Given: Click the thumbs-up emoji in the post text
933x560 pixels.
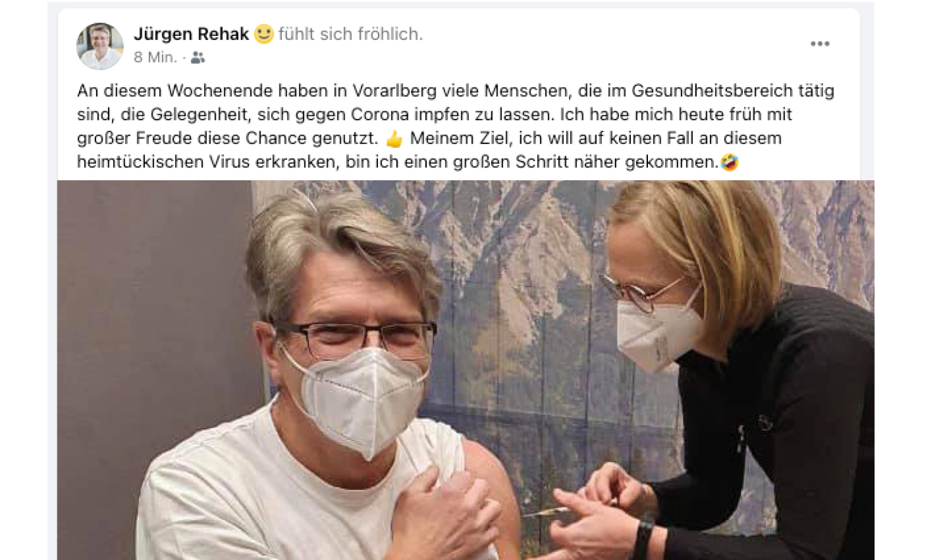Looking at the screenshot, I should coord(394,138).
